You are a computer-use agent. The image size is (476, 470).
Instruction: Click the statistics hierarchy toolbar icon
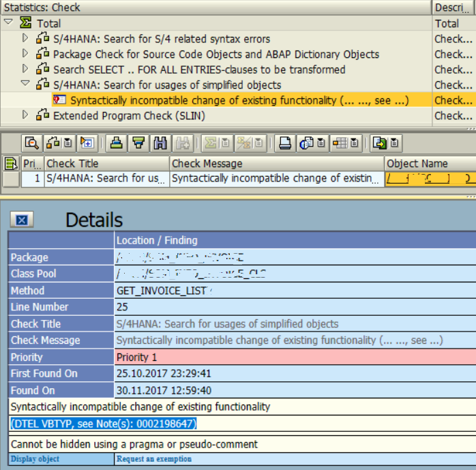pyautogui.click(x=53, y=143)
